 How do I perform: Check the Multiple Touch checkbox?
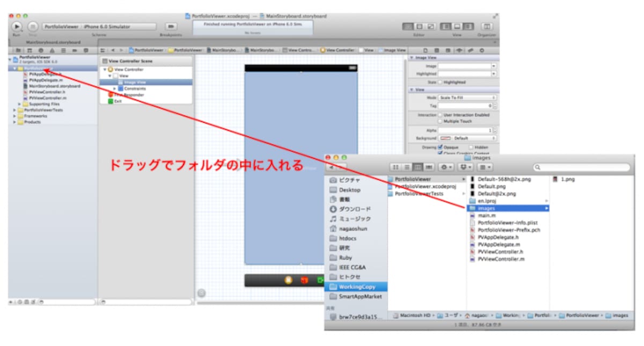(441, 121)
